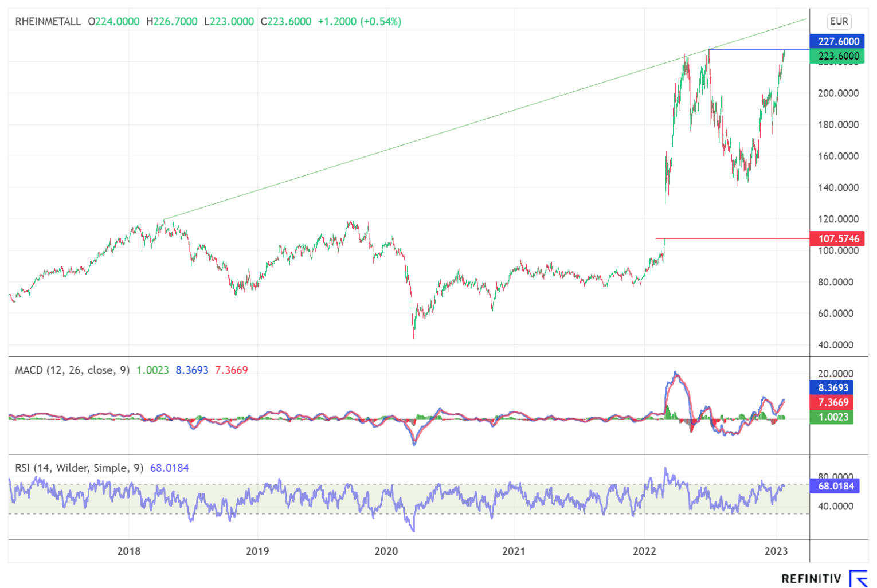Image resolution: width=877 pixels, height=588 pixels.
Task: Select the MACD (12, 26, close, 9) legend
Action: point(72,370)
